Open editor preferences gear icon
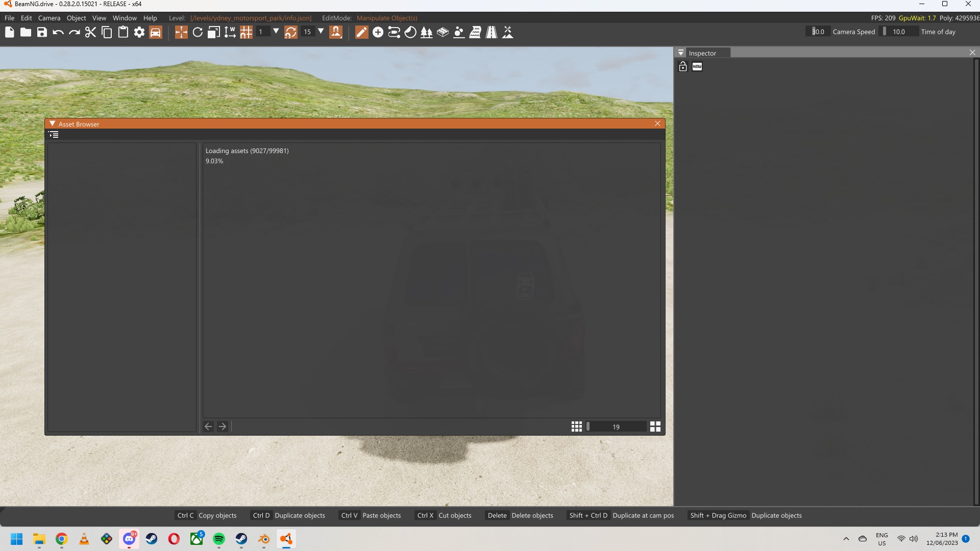980x551 pixels. tap(139, 32)
